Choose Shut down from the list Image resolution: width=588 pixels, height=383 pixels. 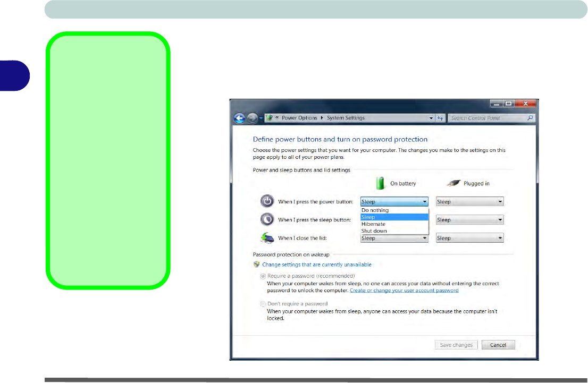tap(394, 231)
